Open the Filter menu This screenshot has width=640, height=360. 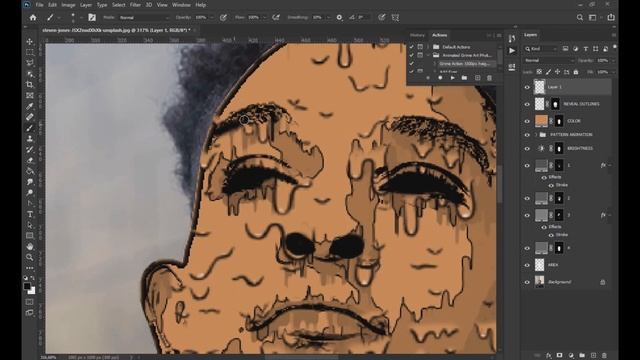click(x=135, y=5)
